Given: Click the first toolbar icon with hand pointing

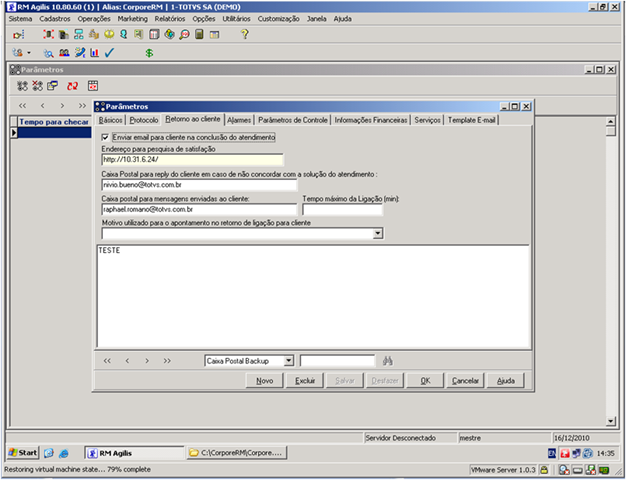Looking at the screenshot, I should [18, 35].
